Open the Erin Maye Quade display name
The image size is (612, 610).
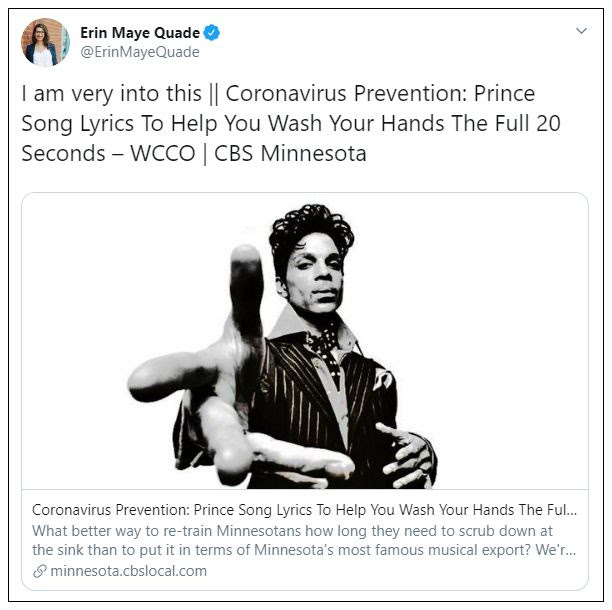(x=140, y=33)
